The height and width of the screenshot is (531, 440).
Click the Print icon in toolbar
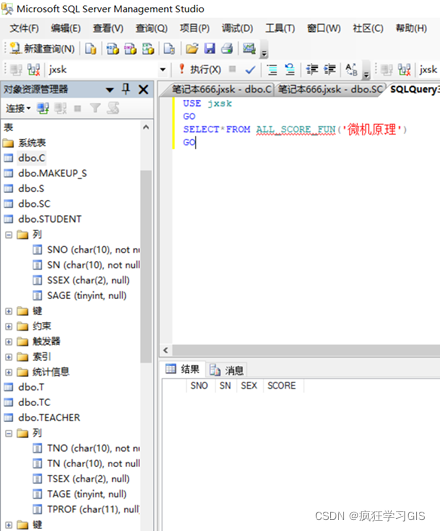[x=227, y=49]
